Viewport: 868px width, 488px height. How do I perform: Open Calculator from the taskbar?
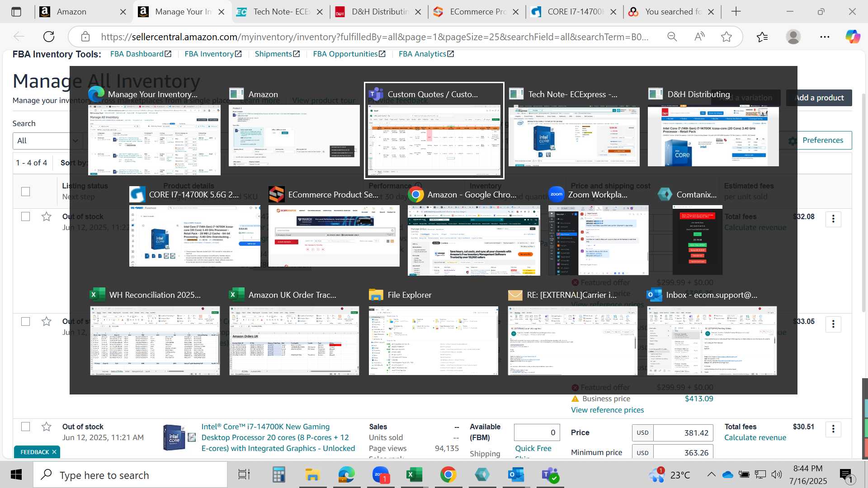tap(279, 475)
